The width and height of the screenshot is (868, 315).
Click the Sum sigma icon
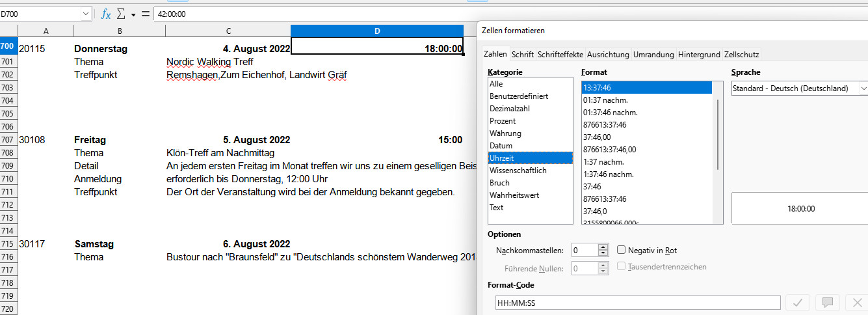(x=121, y=14)
